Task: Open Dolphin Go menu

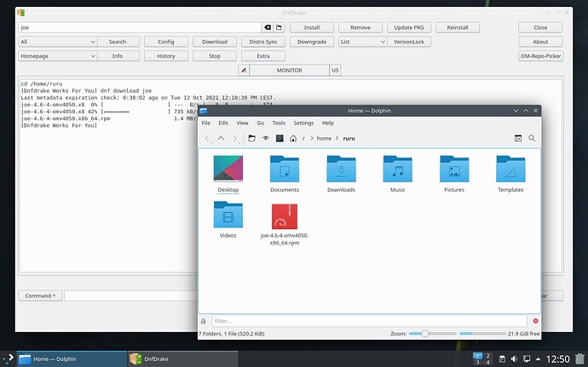Action: pos(260,123)
